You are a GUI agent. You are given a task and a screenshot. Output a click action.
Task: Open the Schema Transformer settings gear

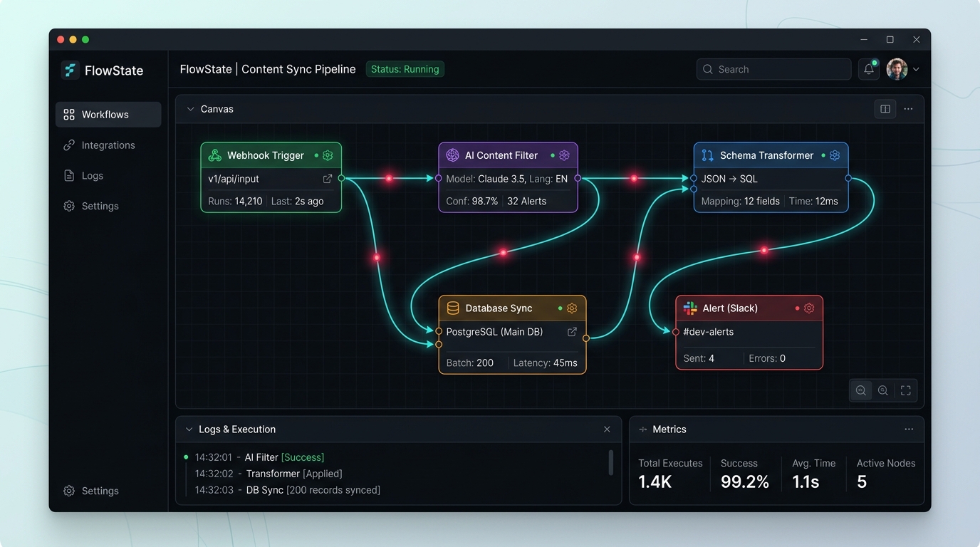pos(835,155)
